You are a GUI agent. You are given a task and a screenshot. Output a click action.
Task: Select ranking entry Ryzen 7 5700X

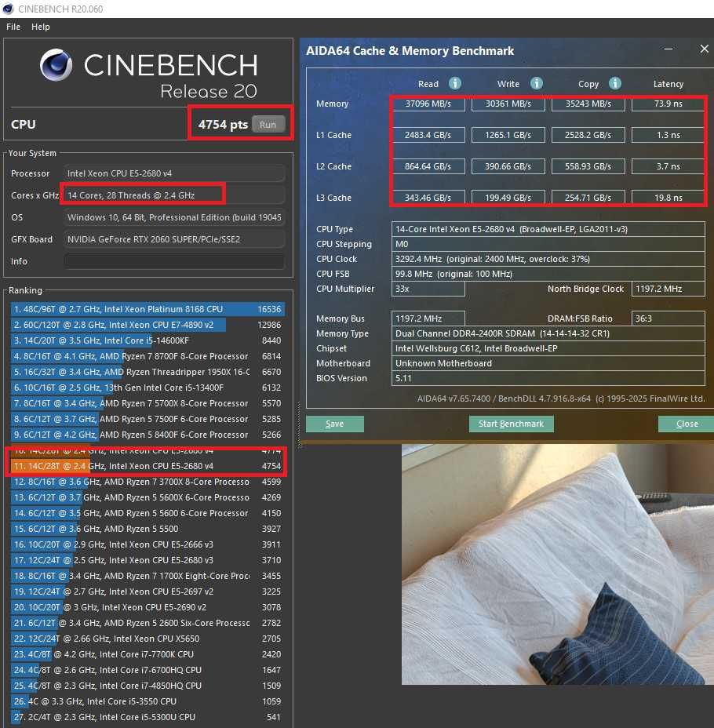tap(148, 403)
